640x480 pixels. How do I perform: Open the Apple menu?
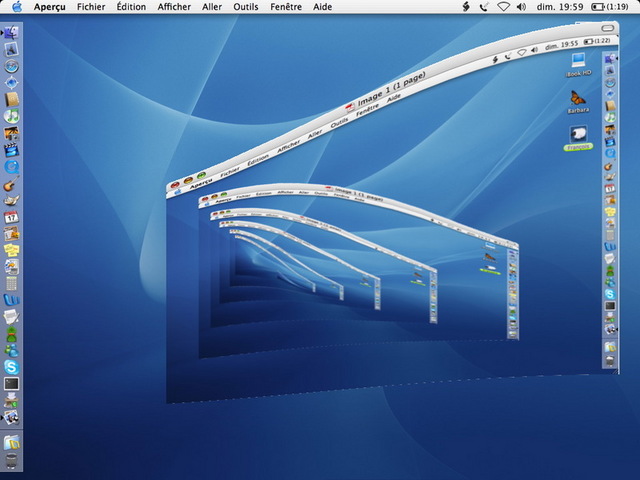(17, 7)
